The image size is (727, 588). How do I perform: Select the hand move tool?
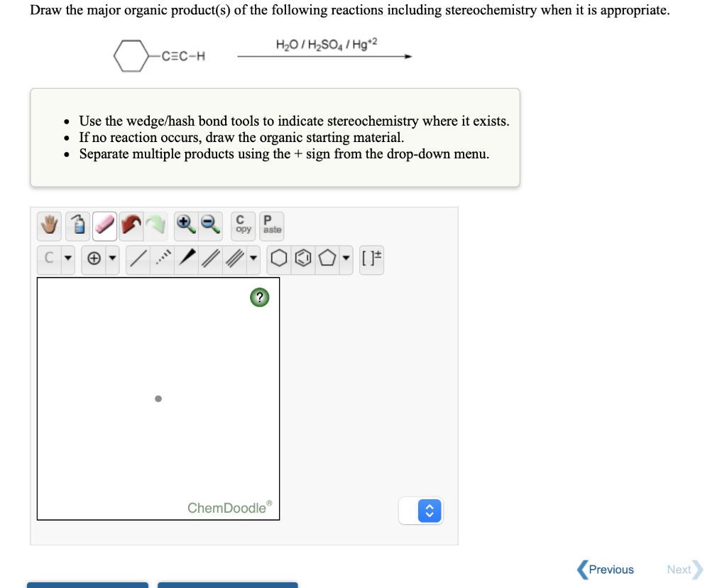tap(49, 226)
